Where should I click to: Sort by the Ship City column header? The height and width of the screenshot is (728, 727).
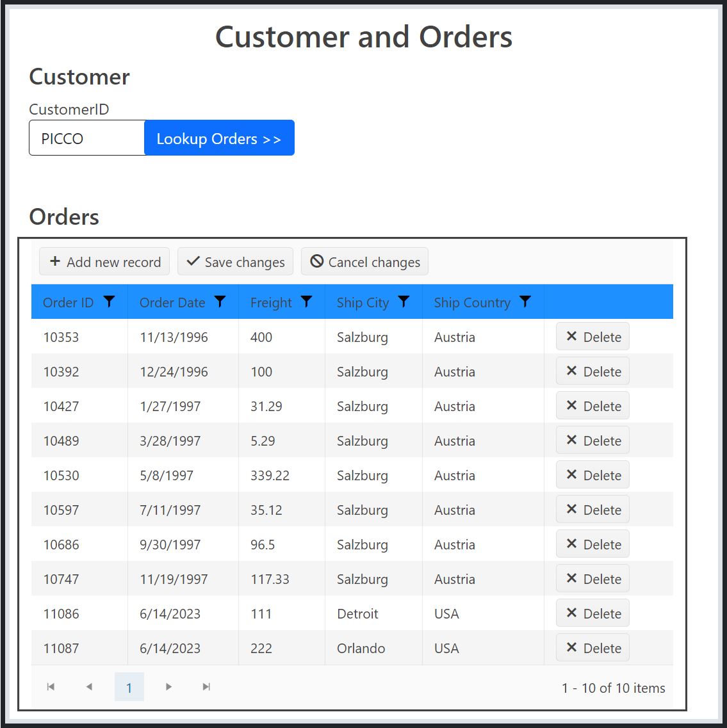point(363,302)
